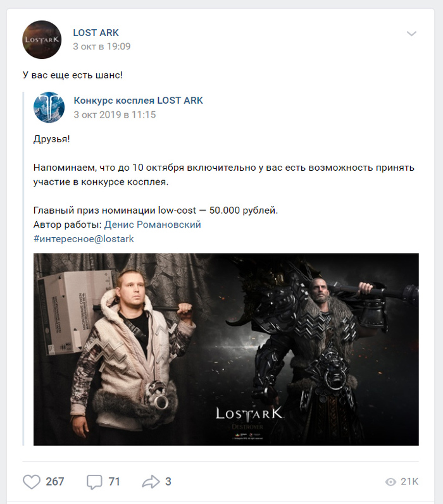
Task: Click the eye views counter icon
Action: 390,482
